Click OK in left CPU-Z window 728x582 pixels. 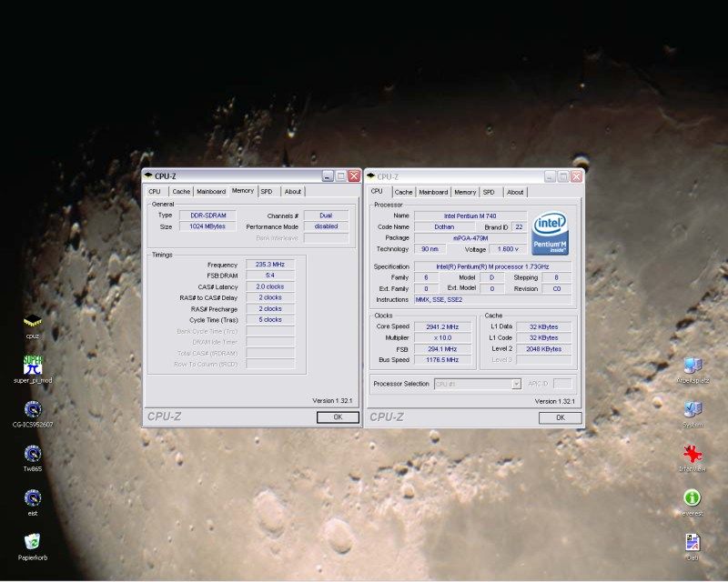(338, 417)
